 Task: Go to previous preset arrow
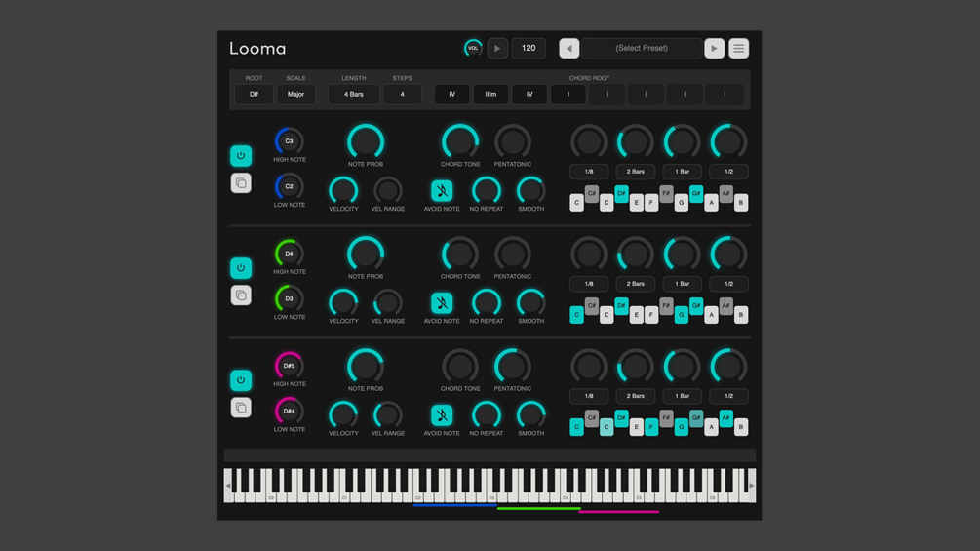(x=568, y=48)
